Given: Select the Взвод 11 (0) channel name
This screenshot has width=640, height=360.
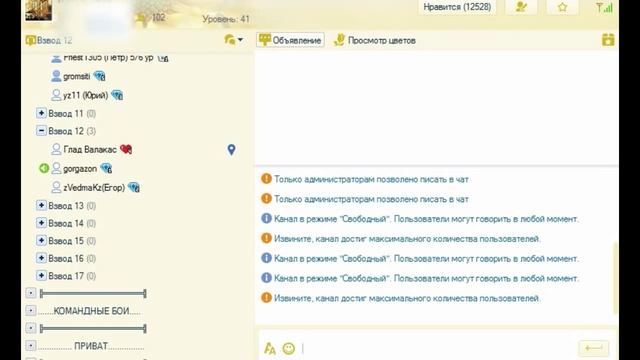Looking at the screenshot, I should pyautogui.click(x=72, y=113).
